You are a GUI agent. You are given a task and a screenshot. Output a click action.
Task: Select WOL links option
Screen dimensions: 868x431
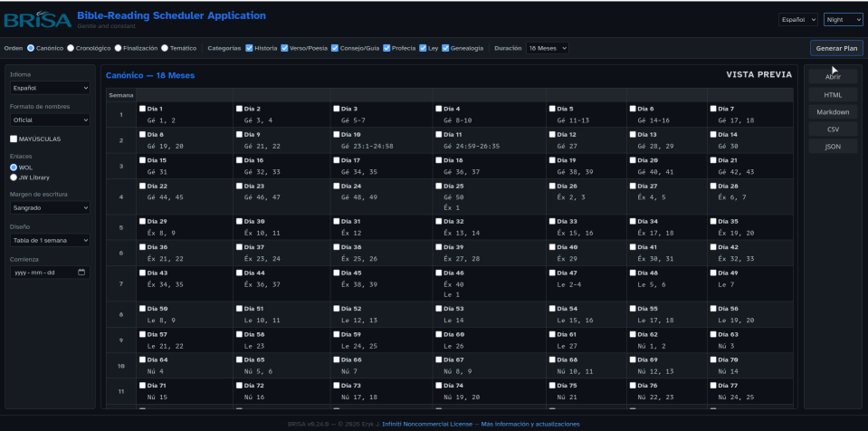tap(14, 168)
